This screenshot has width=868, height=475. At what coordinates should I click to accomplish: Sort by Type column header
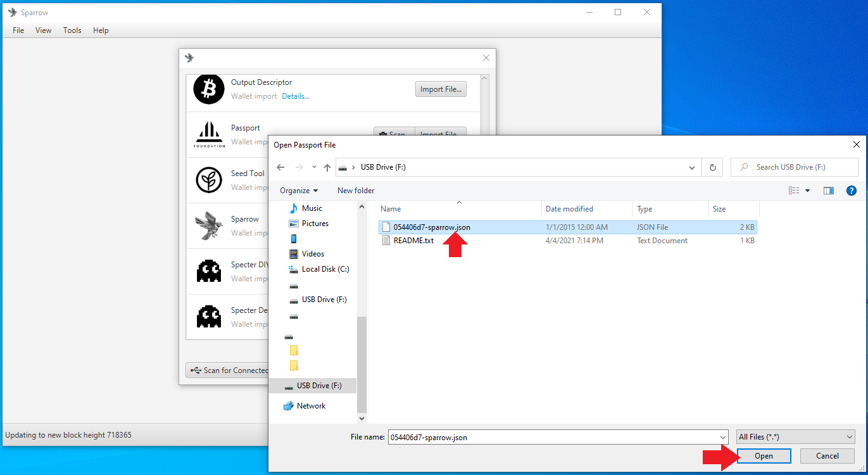(670, 209)
